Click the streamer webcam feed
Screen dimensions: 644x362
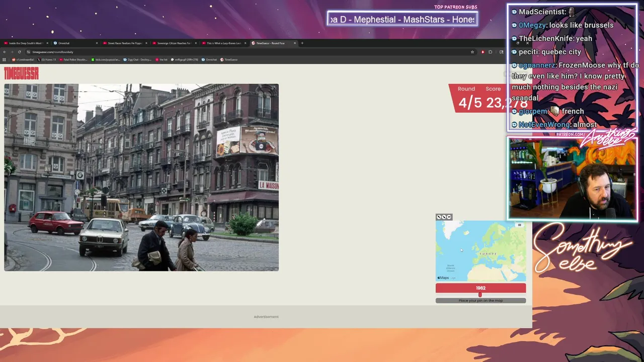[x=572, y=179]
